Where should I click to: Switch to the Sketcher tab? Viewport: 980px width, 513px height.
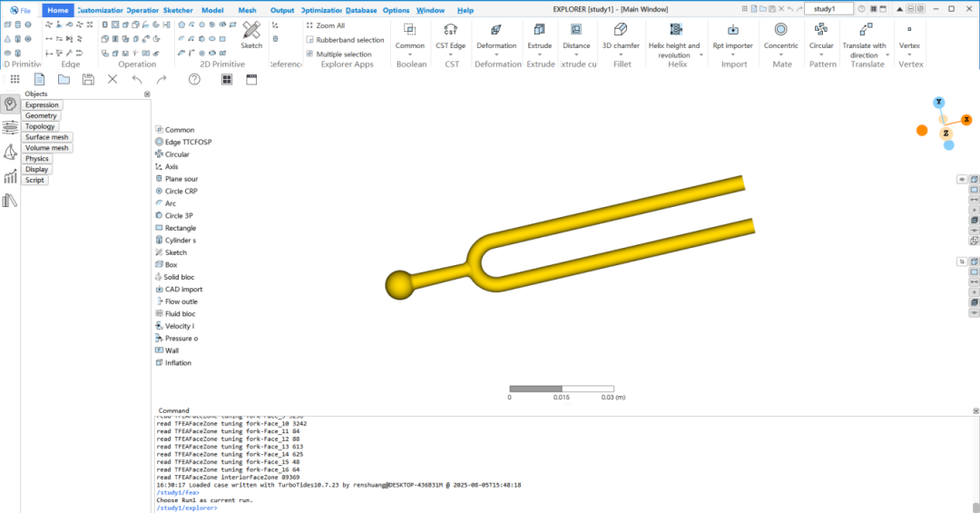(178, 10)
